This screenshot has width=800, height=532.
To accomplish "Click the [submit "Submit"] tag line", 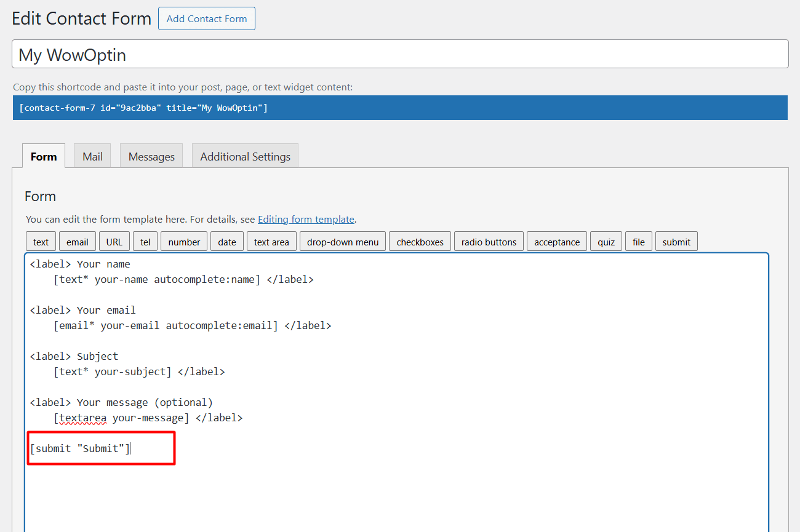I will pyautogui.click(x=81, y=448).
